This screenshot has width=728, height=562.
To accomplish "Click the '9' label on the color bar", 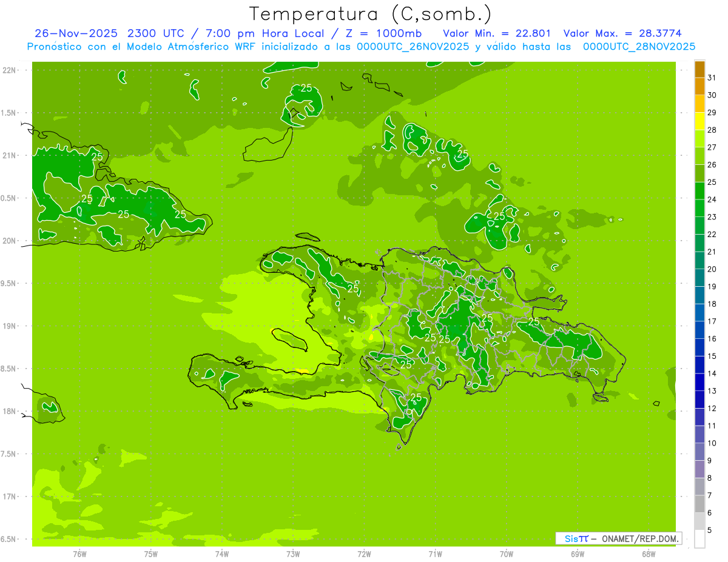I will pyautogui.click(x=710, y=461).
